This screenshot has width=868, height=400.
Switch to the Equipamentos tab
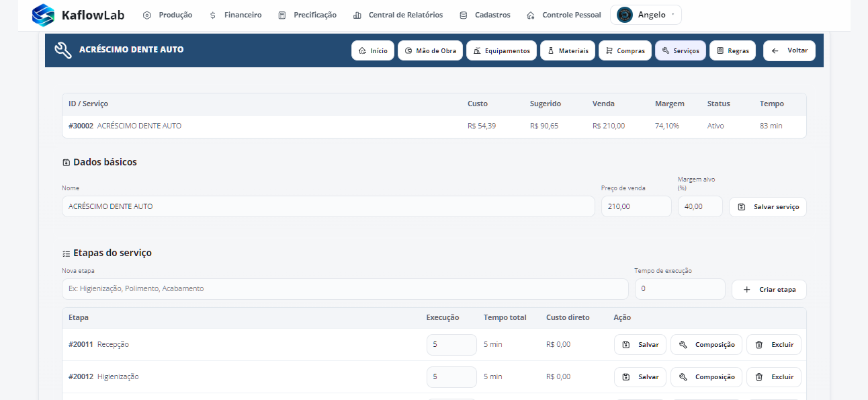501,50
